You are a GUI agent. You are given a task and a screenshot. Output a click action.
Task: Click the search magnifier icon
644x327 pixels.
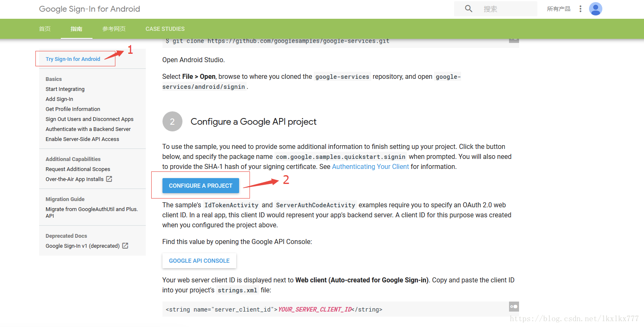pyautogui.click(x=469, y=9)
